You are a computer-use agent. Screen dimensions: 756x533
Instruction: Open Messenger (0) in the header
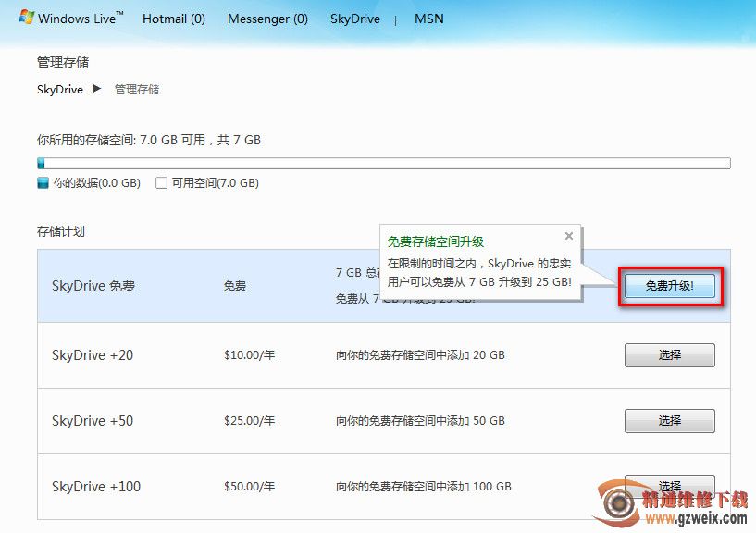(x=267, y=19)
